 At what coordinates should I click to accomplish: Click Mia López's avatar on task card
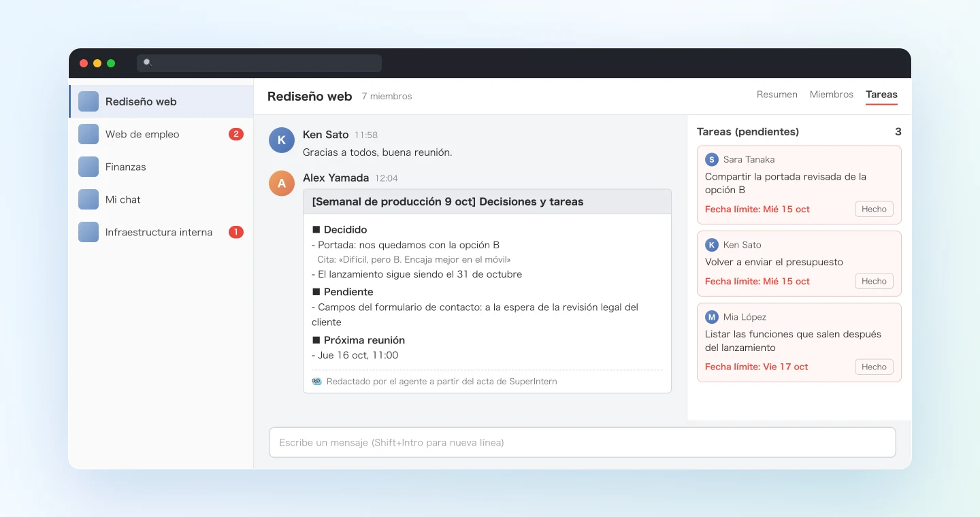712,317
